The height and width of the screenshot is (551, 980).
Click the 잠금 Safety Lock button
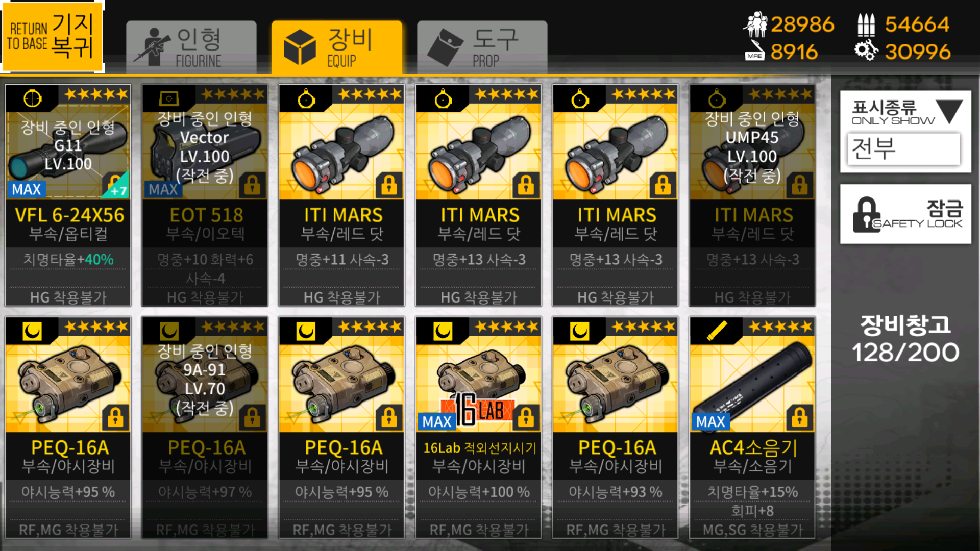(905, 214)
